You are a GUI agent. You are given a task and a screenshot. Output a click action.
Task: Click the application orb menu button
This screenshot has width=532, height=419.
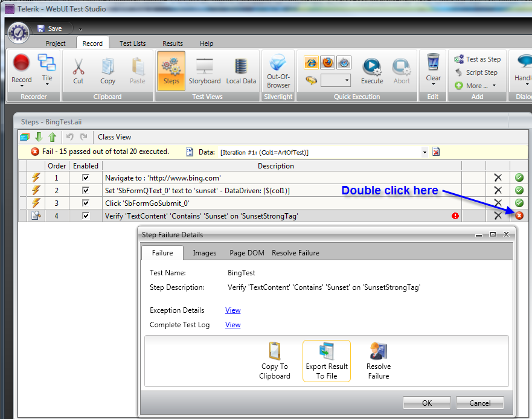click(18, 33)
